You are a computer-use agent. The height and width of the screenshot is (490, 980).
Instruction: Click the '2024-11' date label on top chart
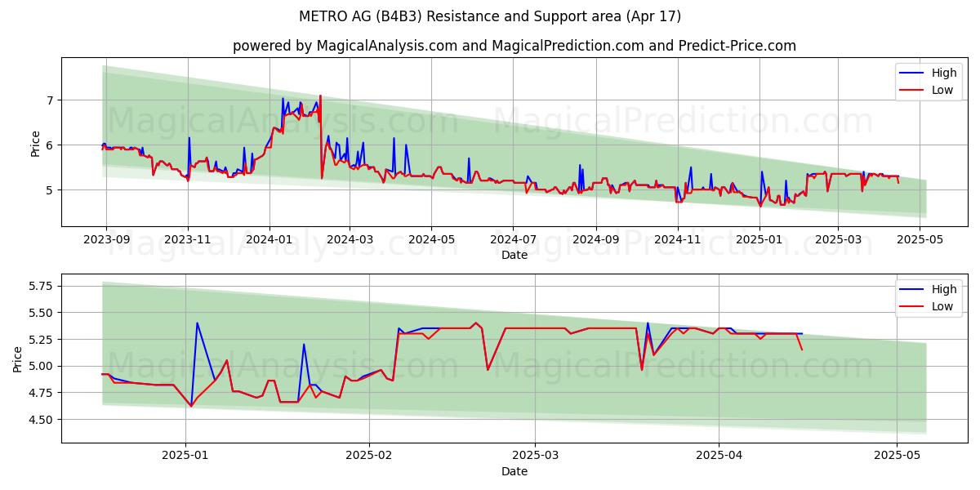[677, 240]
